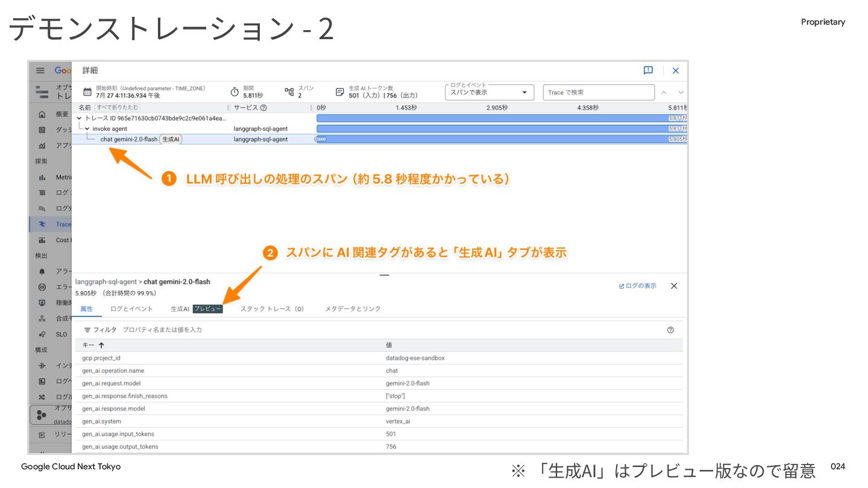Click the help icon in the filter bar
Viewport: 868px width, 488px height.
pos(670,330)
